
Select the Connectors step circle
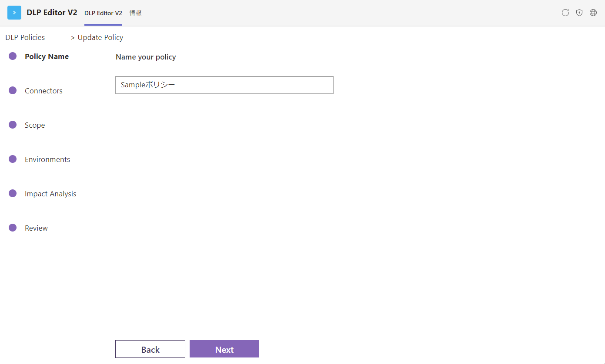tap(13, 90)
